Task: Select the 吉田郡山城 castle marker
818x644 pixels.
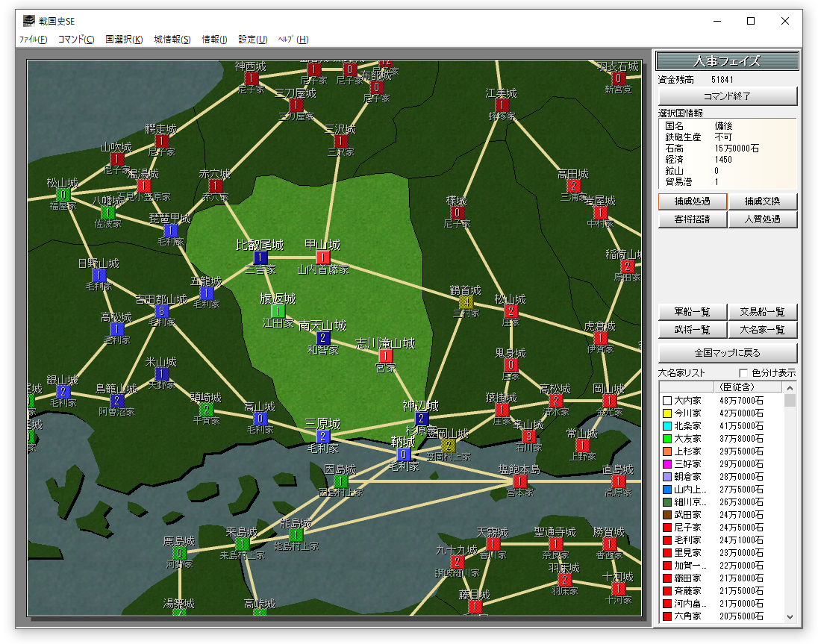Action: click(162, 311)
